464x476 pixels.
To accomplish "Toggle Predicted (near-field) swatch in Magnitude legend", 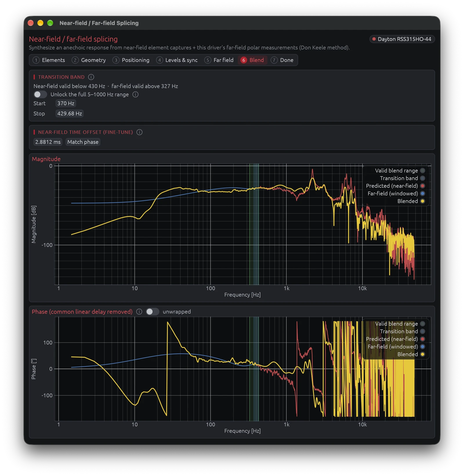I will tap(423, 186).
